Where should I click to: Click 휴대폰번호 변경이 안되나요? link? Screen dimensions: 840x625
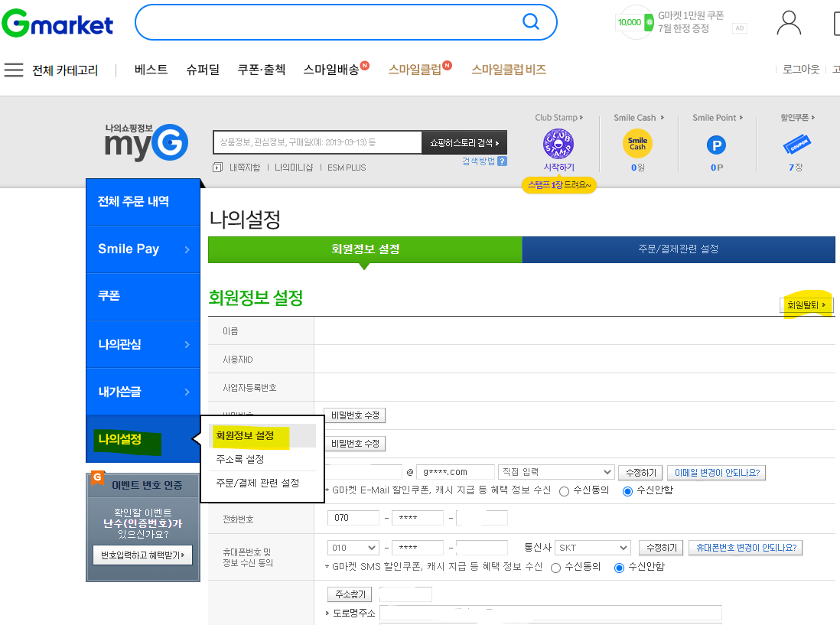pyautogui.click(x=746, y=548)
